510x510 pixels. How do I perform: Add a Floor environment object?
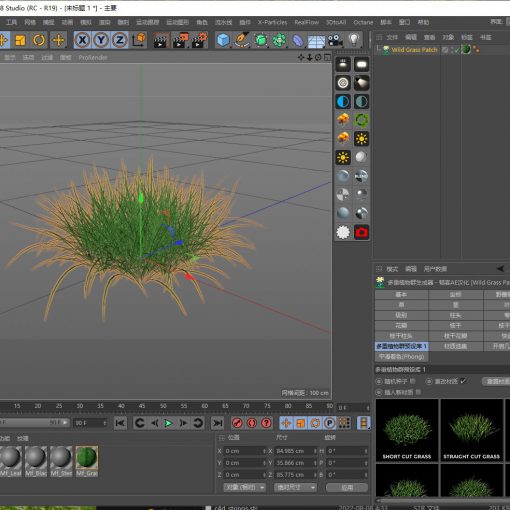316,41
